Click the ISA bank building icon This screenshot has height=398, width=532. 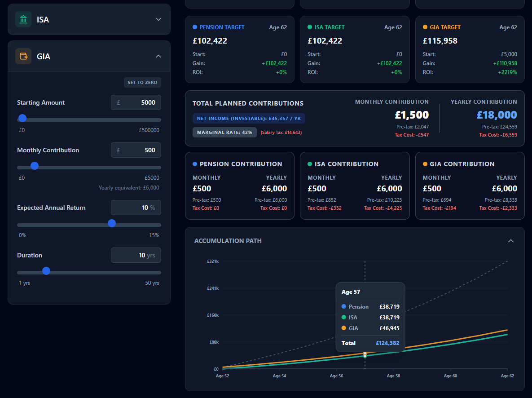coord(23,19)
